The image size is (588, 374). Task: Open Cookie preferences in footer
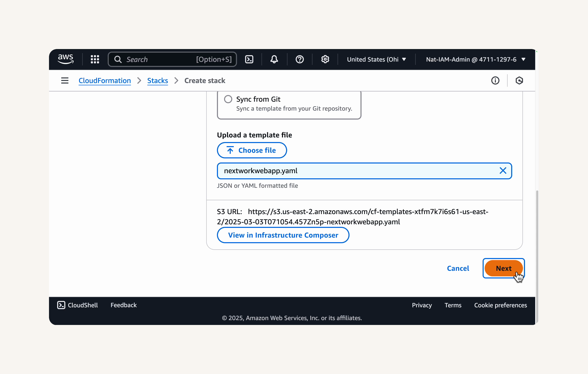point(500,305)
